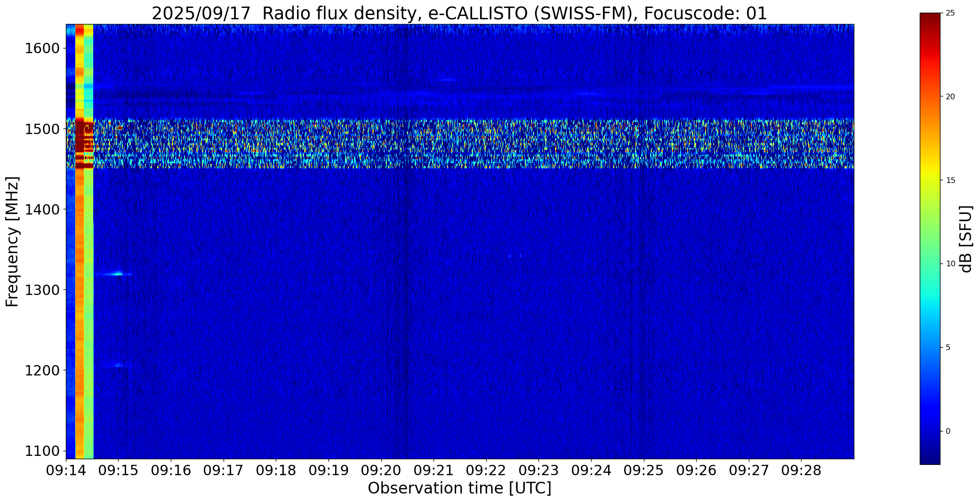
Task: Click the colorbar tick label 5
Action: coord(948,348)
